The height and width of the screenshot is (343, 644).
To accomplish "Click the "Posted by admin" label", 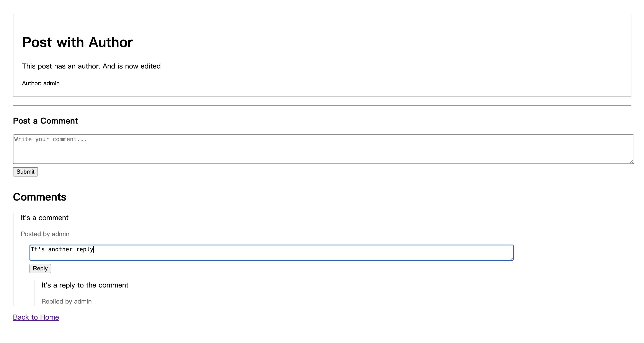I will 45,234.
